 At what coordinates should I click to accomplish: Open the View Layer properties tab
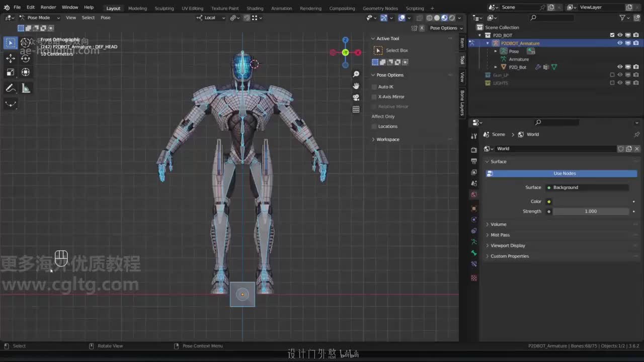[474, 172]
